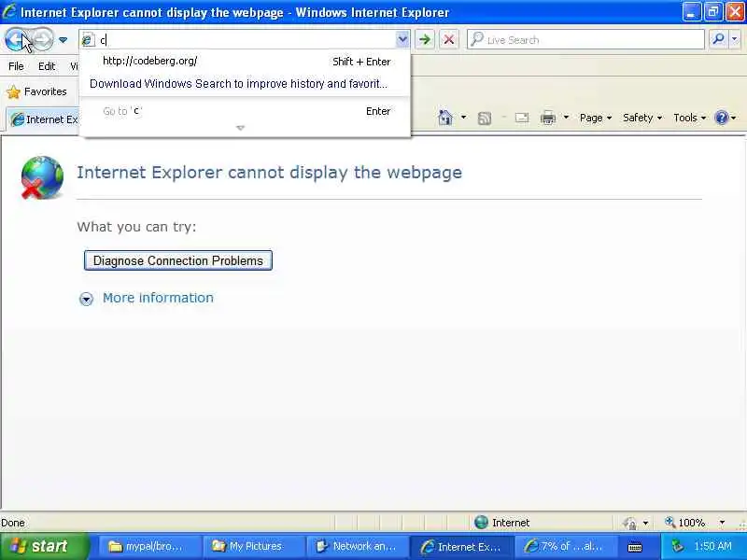Expand autocomplete list with the down chevron

pyautogui.click(x=241, y=128)
